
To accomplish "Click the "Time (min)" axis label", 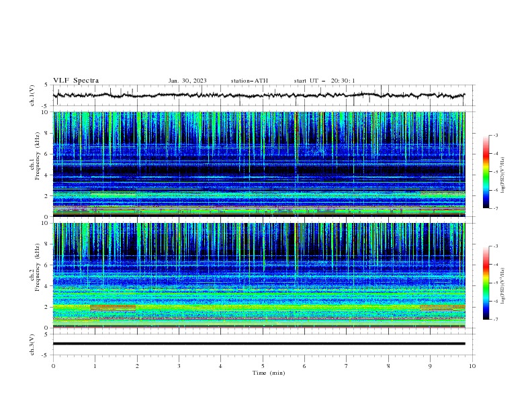I will tap(269, 373).
